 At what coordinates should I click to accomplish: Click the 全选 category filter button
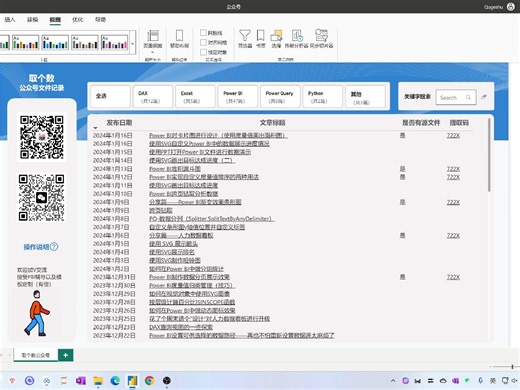coord(110,96)
